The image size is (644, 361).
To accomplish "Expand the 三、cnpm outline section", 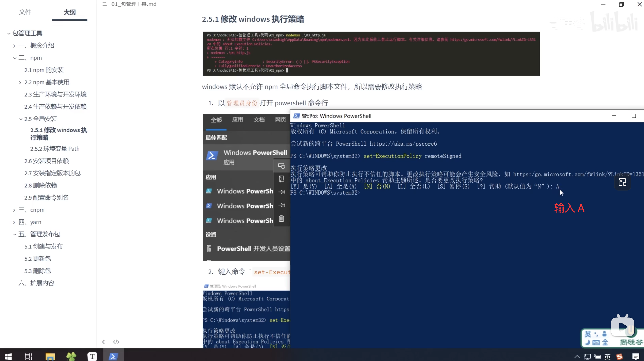I will coord(14,210).
